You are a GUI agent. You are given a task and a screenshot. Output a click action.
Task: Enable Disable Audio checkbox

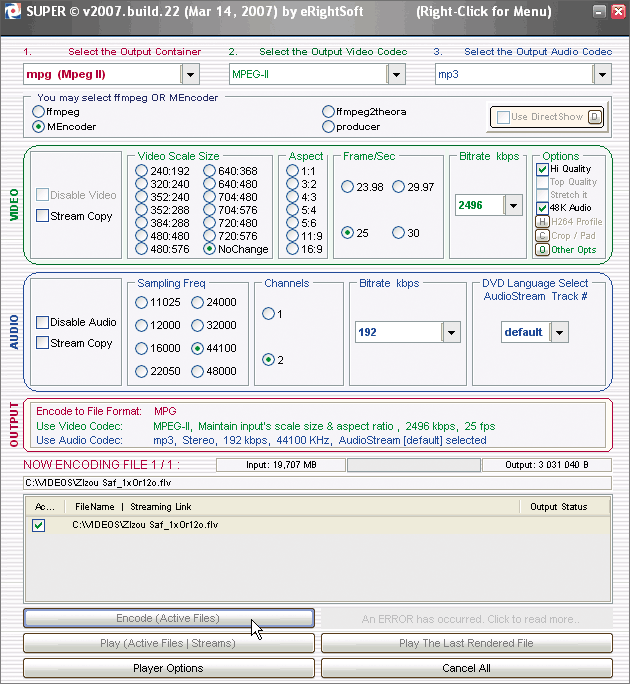pos(42,322)
